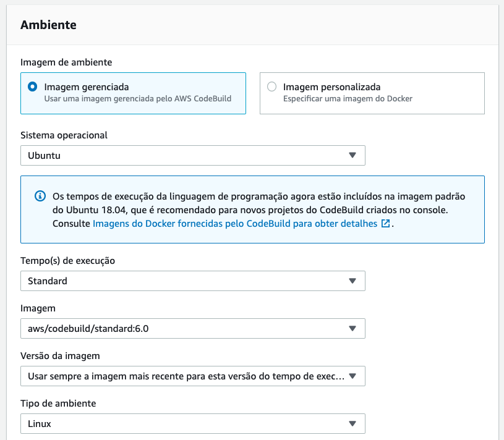Click the Ubuntu 18.04 info notice text

click(x=258, y=209)
